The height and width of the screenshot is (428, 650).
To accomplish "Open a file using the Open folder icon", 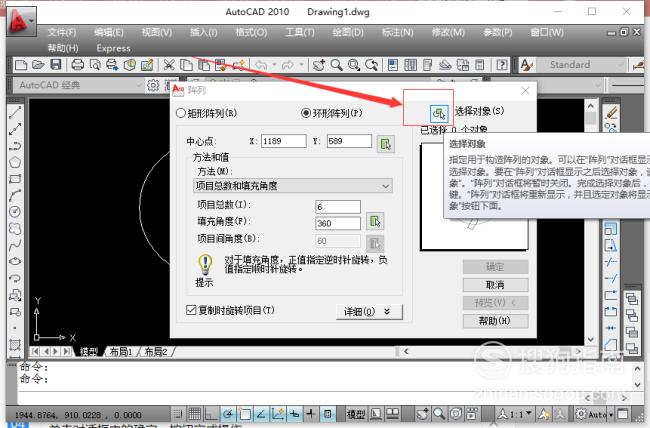I will pos(38,65).
